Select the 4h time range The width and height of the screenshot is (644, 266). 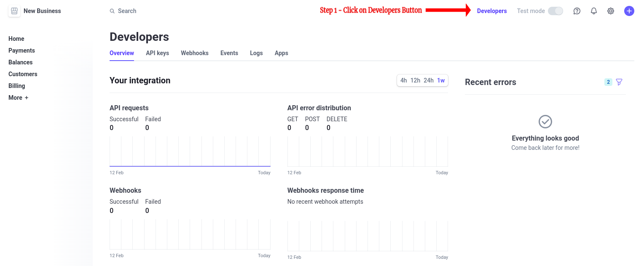pyautogui.click(x=403, y=80)
